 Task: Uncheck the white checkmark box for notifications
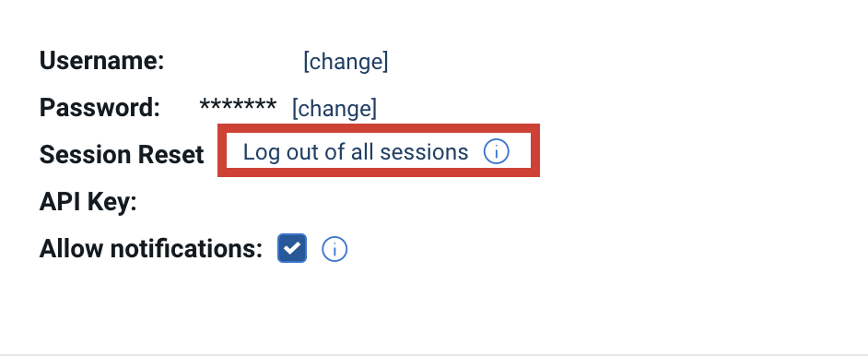[292, 248]
